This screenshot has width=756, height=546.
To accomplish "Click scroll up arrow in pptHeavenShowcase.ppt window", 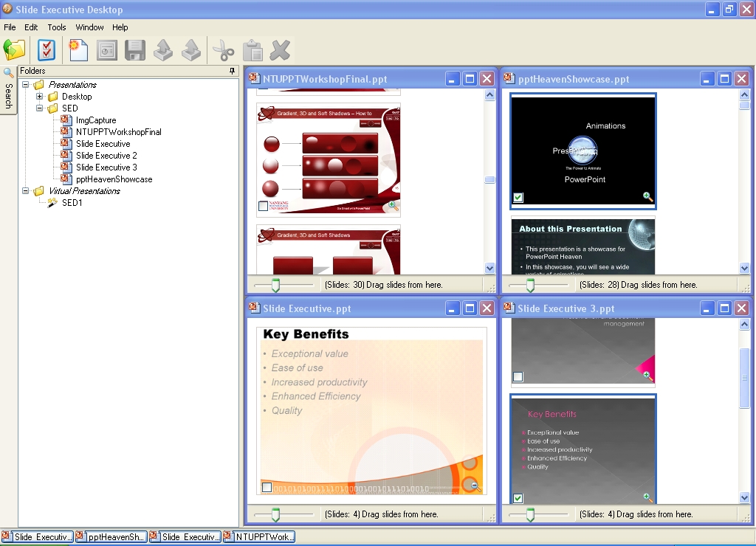I will [744, 95].
